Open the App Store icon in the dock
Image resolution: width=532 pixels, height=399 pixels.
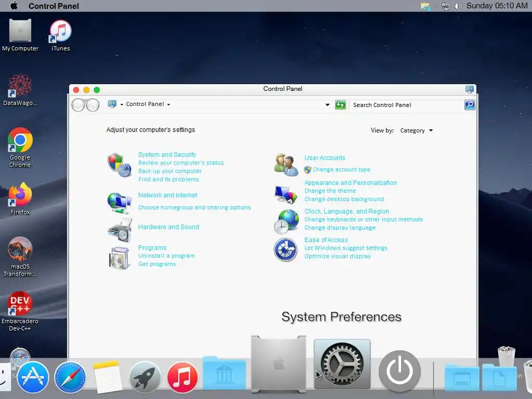(33, 377)
